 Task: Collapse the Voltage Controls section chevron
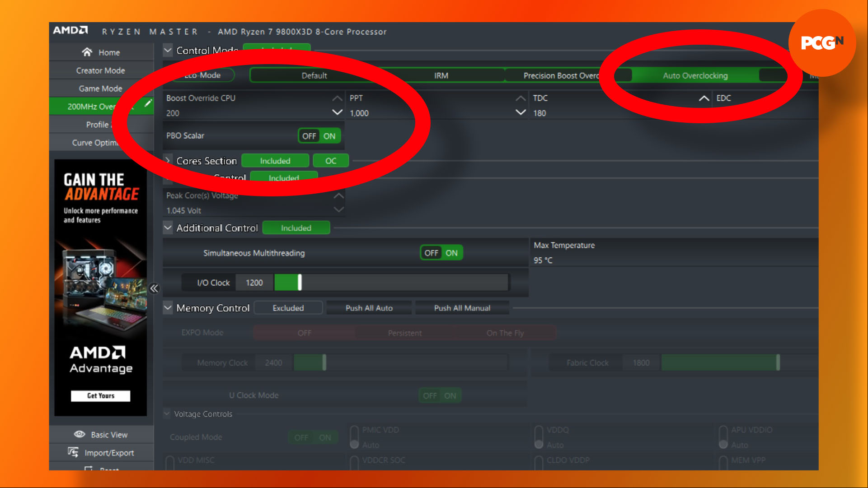[x=167, y=414]
